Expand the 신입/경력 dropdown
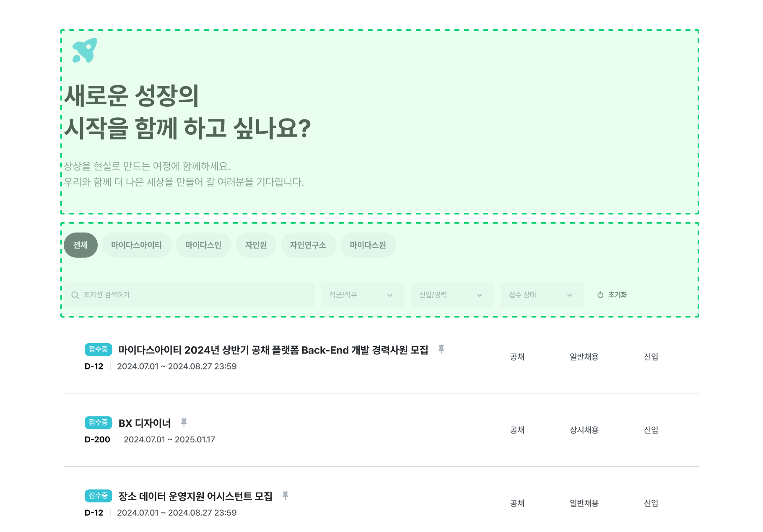763x532 pixels. coord(452,295)
